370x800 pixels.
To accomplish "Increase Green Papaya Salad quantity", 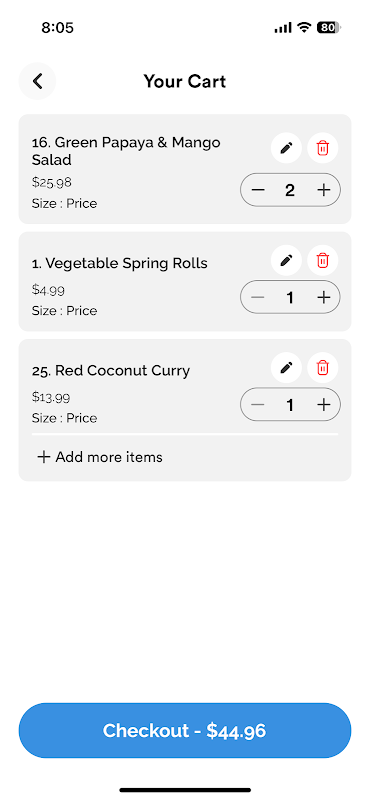I will coord(324,190).
